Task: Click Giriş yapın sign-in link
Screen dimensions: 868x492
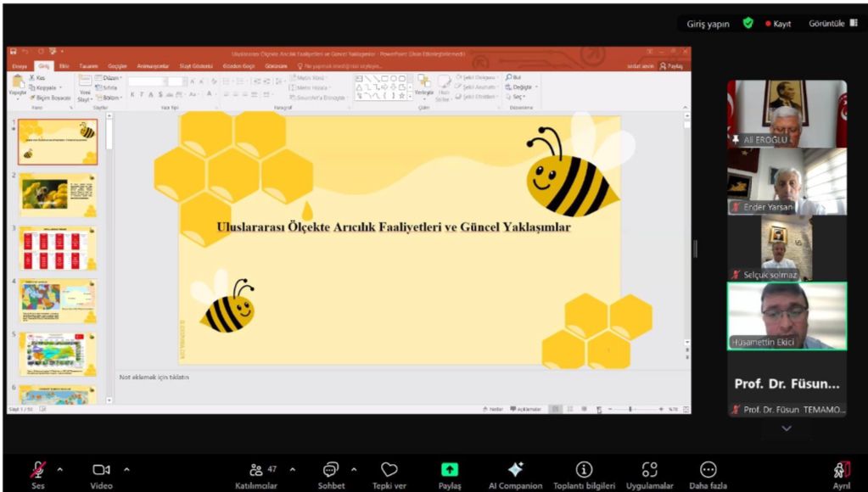Action: (x=708, y=24)
